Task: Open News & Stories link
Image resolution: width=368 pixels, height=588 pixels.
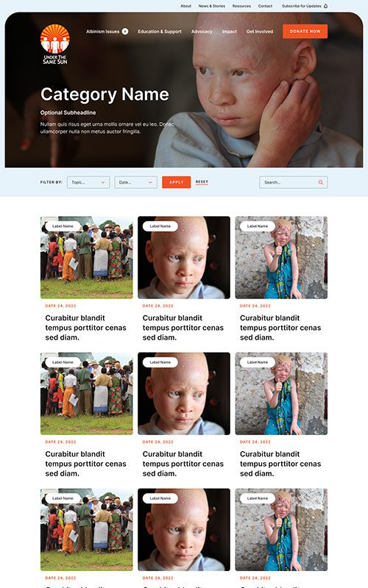Action: 212,6
